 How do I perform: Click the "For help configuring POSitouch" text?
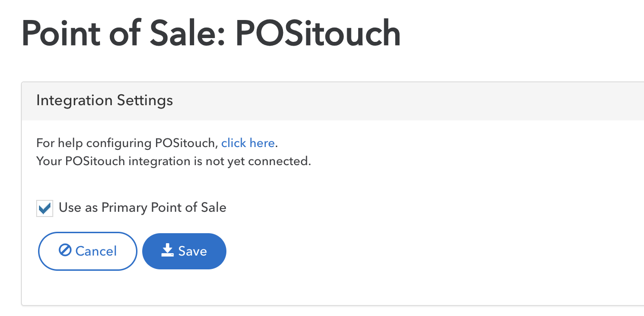127,143
